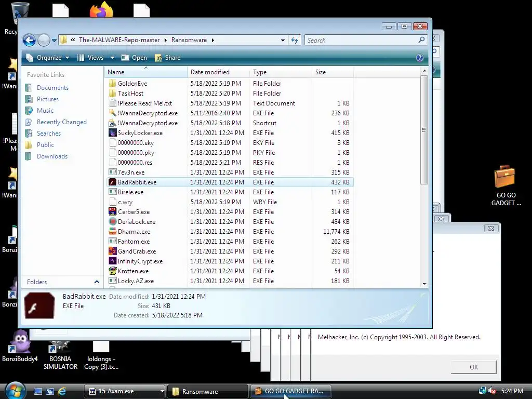Open the recent pages dropdown arrow
This screenshot has width=532, height=399.
coord(54,41)
